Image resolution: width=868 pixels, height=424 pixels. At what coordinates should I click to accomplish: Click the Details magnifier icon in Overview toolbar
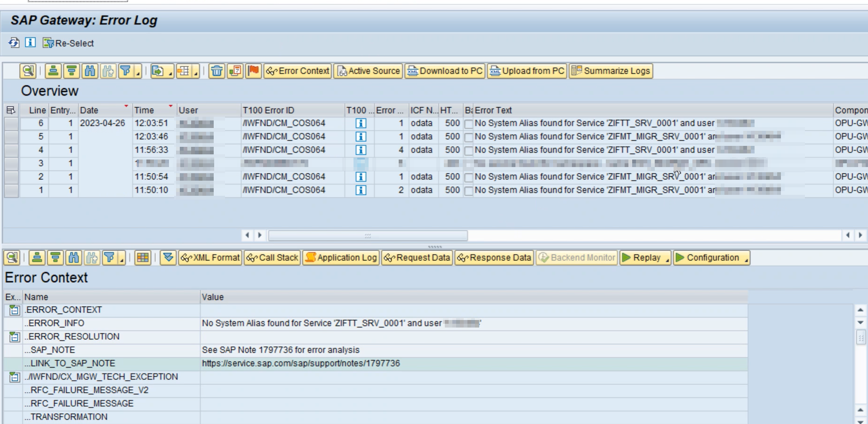tap(28, 71)
